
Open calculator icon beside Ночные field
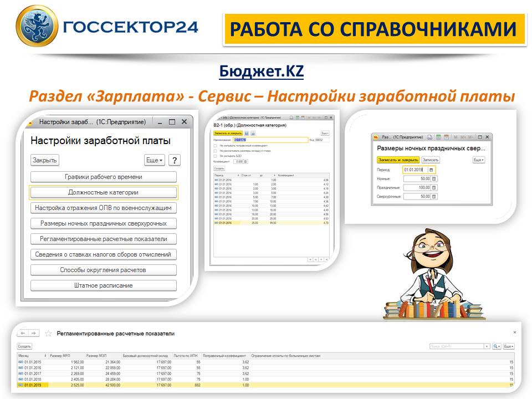point(434,178)
